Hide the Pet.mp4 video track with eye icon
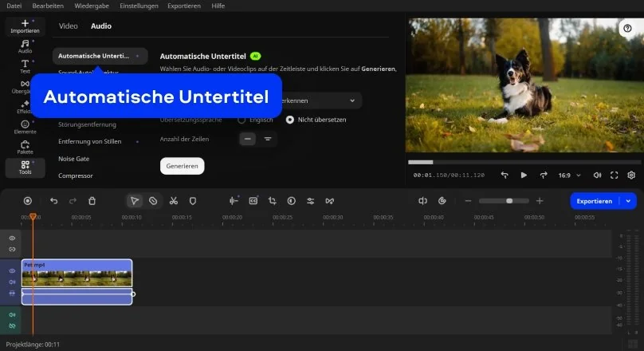Viewport: 644px width, 351px height. tap(12, 271)
